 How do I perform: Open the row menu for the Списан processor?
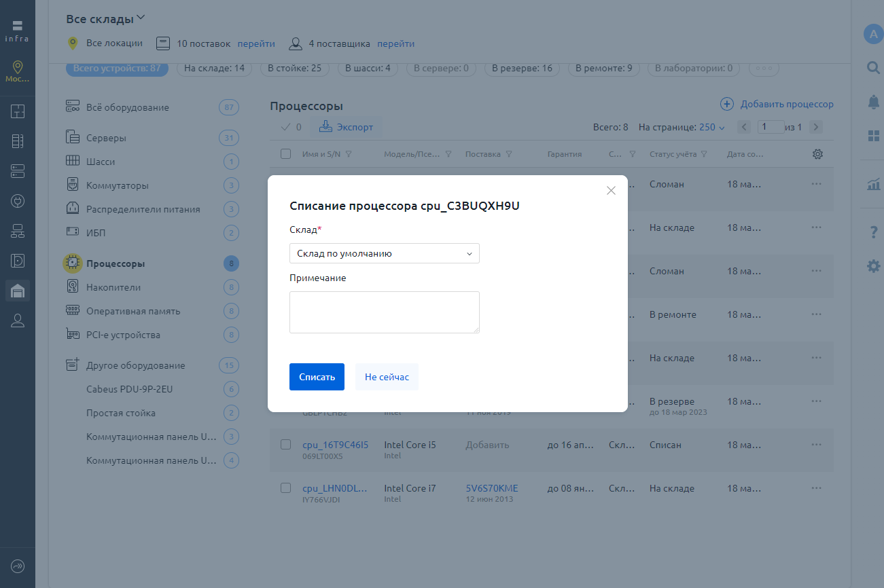[817, 445]
